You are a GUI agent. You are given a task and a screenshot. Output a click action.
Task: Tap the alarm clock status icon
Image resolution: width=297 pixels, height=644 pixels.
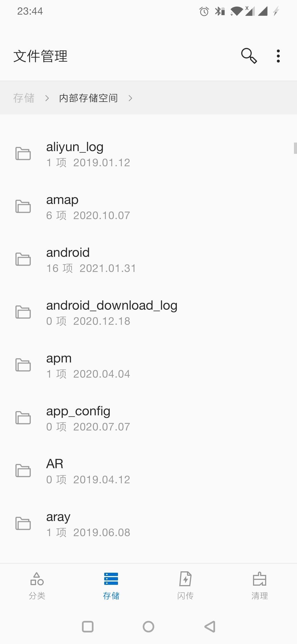(x=204, y=12)
